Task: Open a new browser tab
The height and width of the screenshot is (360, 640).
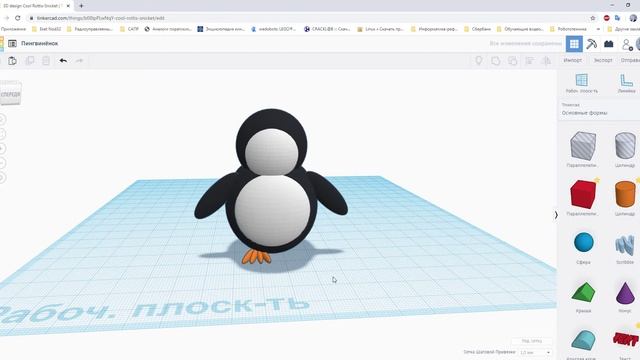Action: (81, 6)
